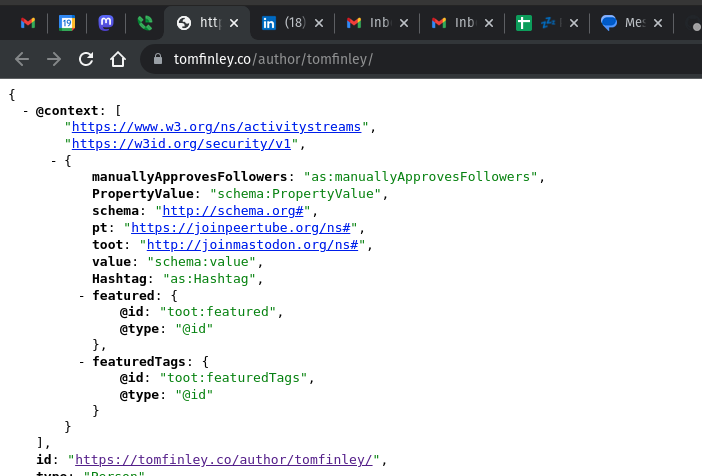Collapse the featured object node
The width and height of the screenshot is (702, 476).
tap(82, 295)
